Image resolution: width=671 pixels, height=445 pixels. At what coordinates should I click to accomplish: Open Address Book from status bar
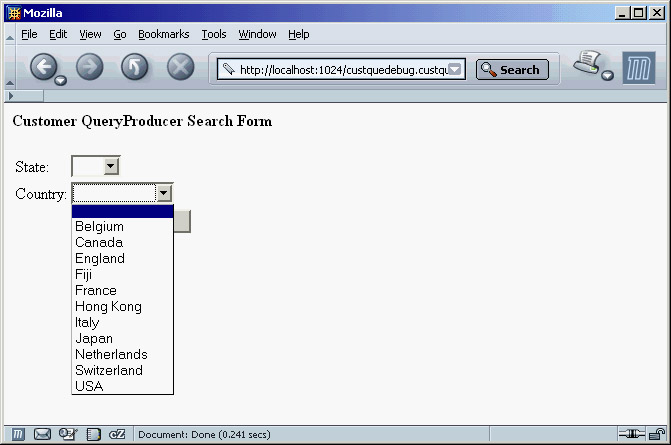(x=93, y=434)
